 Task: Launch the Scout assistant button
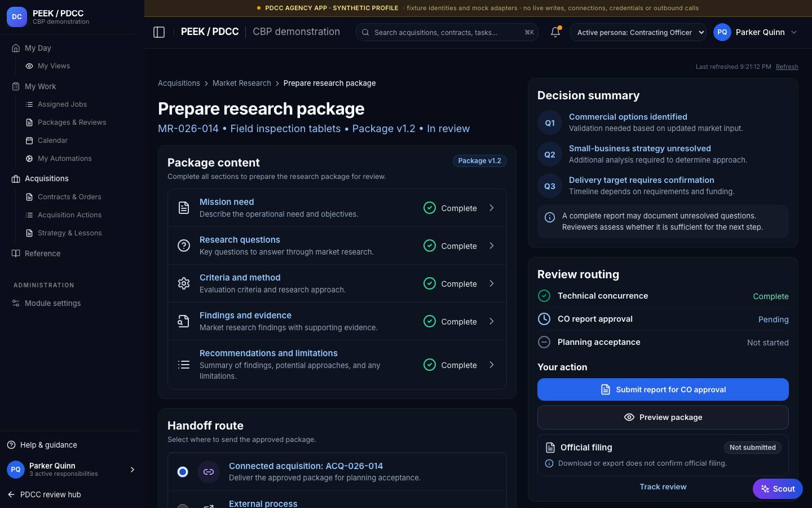(778, 489)
